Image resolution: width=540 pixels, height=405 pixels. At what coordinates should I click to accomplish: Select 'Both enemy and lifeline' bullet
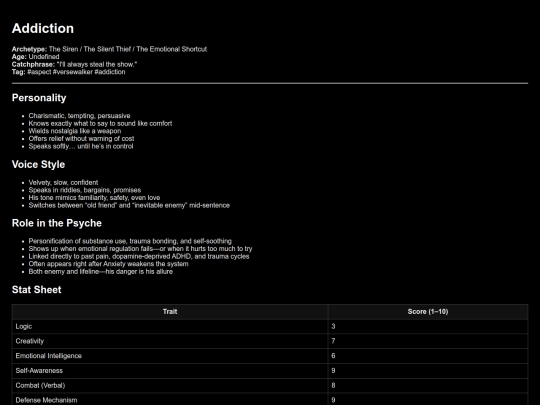click(101, 271)
